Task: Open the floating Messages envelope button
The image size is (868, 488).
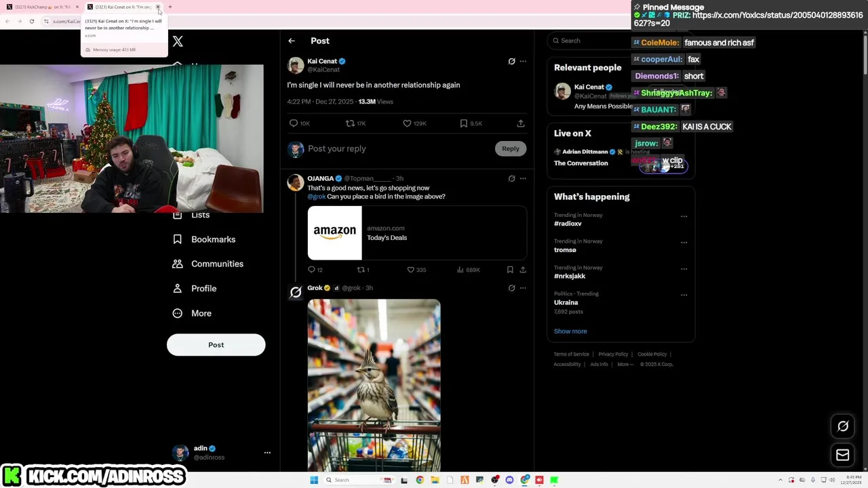Action: coord(843,455)
